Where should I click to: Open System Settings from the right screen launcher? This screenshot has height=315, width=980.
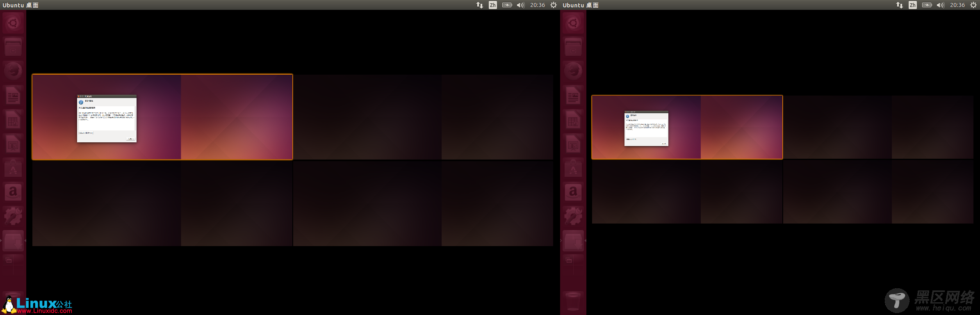tap(573, 216)
